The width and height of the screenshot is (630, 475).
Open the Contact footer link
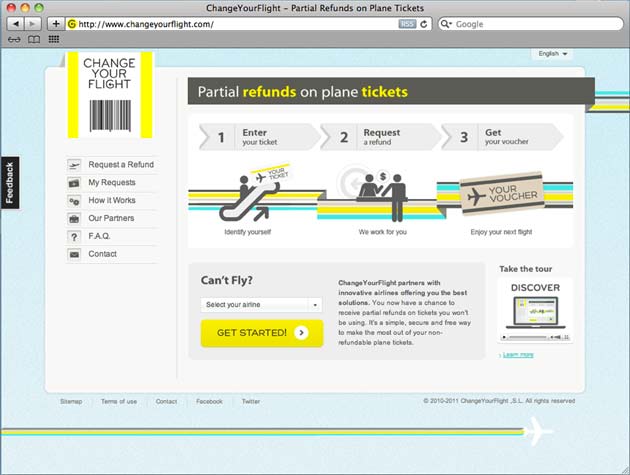click(166, 401)
